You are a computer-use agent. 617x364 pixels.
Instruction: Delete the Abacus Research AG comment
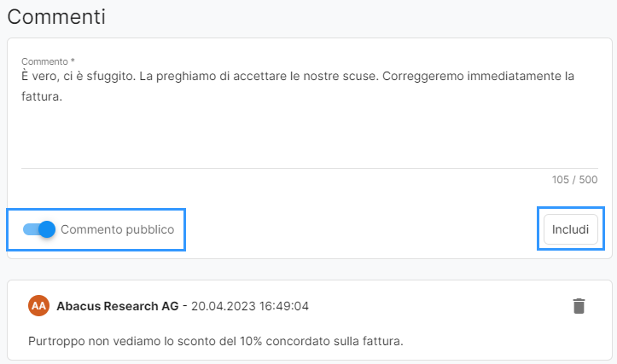click(579, 306)
